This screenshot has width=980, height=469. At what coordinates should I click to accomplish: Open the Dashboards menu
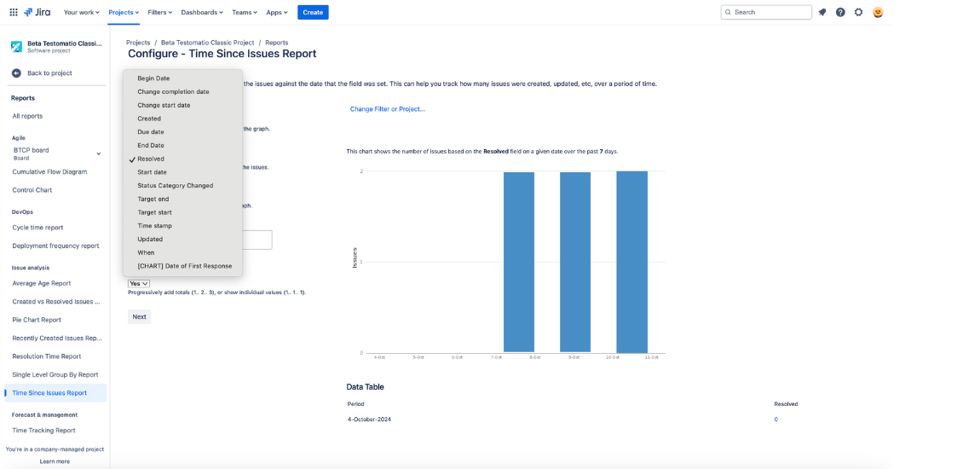[202, 12]
